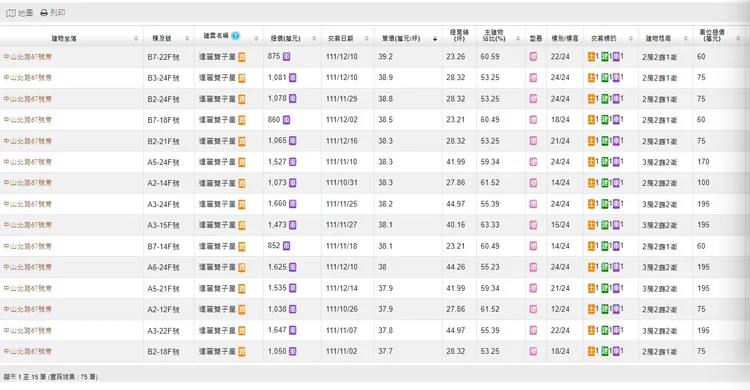Click purple car icon beside price 1,647

[x=293, y=330]
